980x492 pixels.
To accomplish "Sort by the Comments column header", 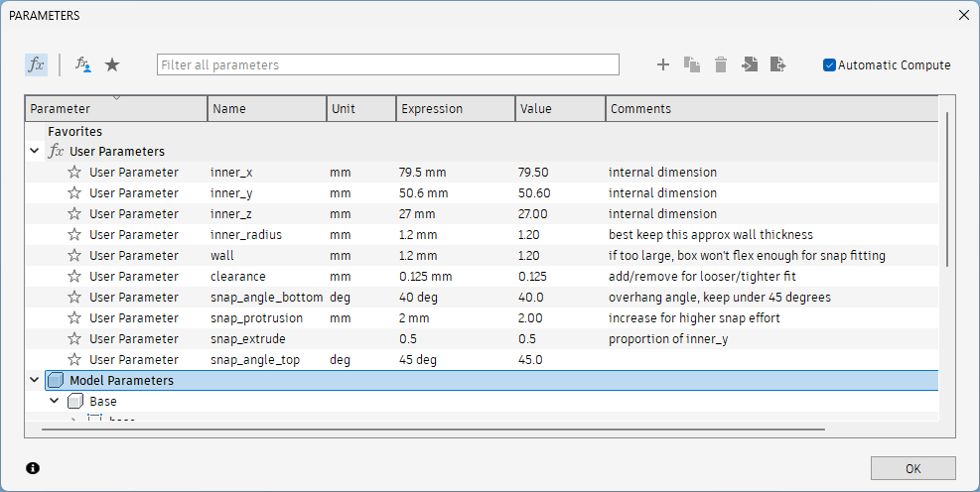I will [x=771, y=109].
